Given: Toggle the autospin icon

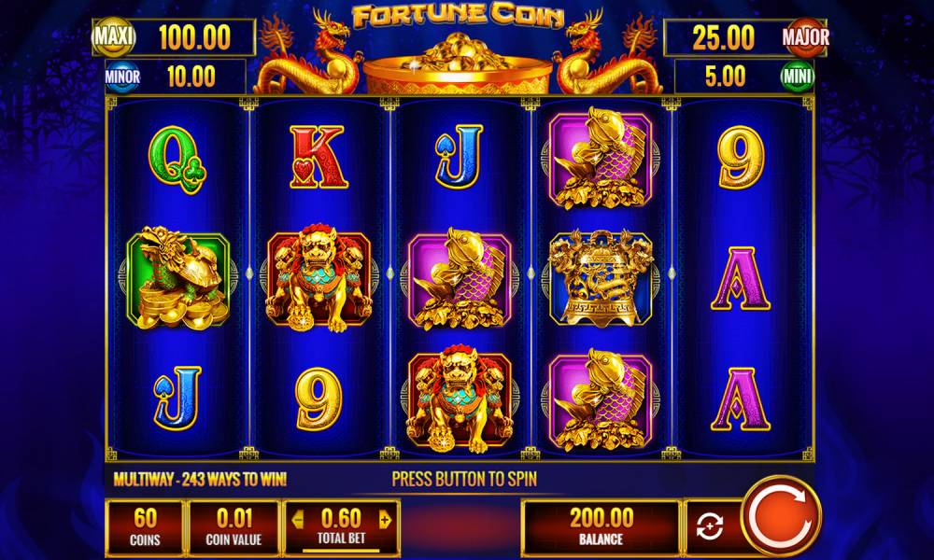Looking at the screenshot, I should [x=710, y=526].
